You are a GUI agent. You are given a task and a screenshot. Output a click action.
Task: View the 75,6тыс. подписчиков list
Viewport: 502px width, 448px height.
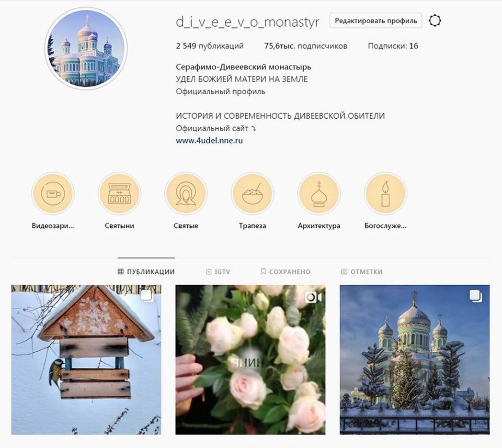(x=306, y=46)
